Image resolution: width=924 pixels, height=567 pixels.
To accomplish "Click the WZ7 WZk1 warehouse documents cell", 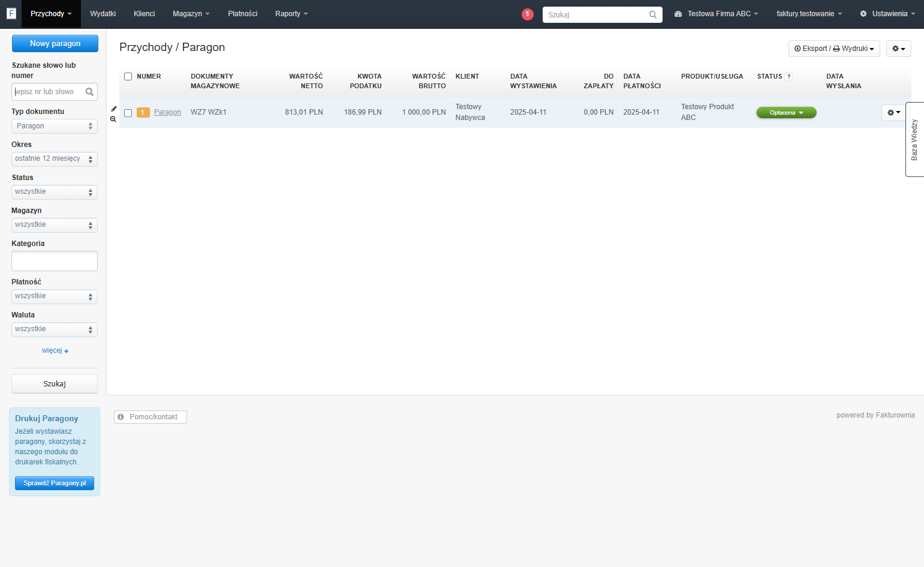I will (x=209, y=112).
